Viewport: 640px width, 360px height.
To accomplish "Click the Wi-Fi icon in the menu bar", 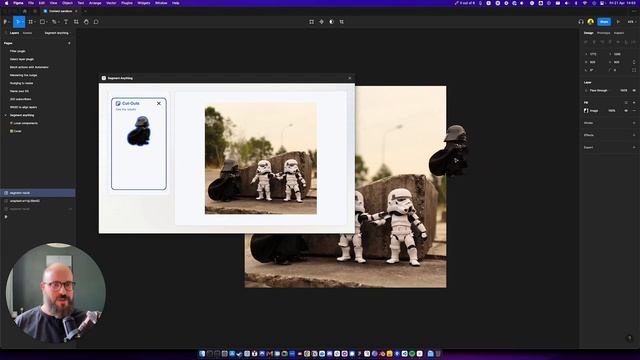I will tap(584, 3).
